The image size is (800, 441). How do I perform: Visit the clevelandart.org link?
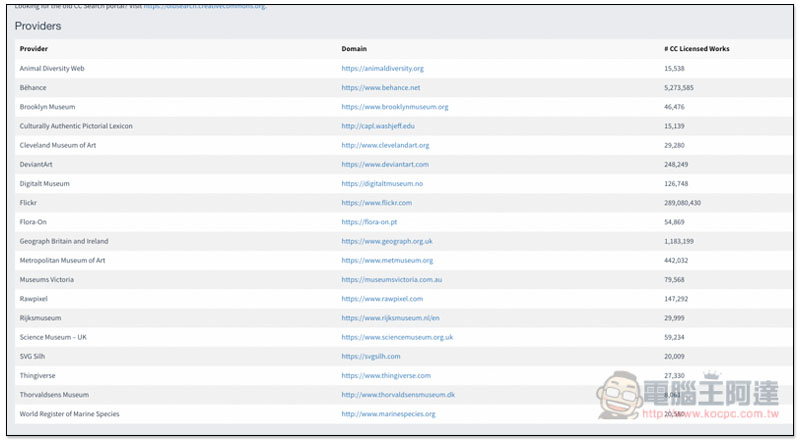385,145
